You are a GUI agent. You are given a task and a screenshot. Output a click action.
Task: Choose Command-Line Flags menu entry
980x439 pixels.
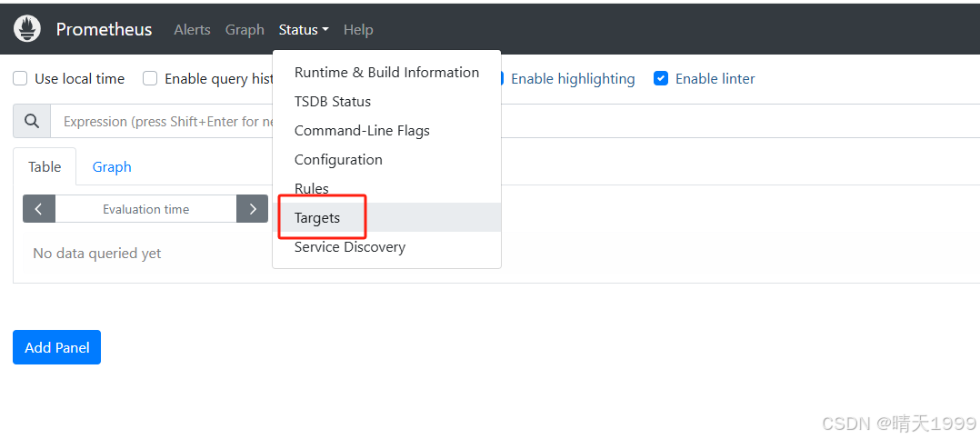[387, 131]
